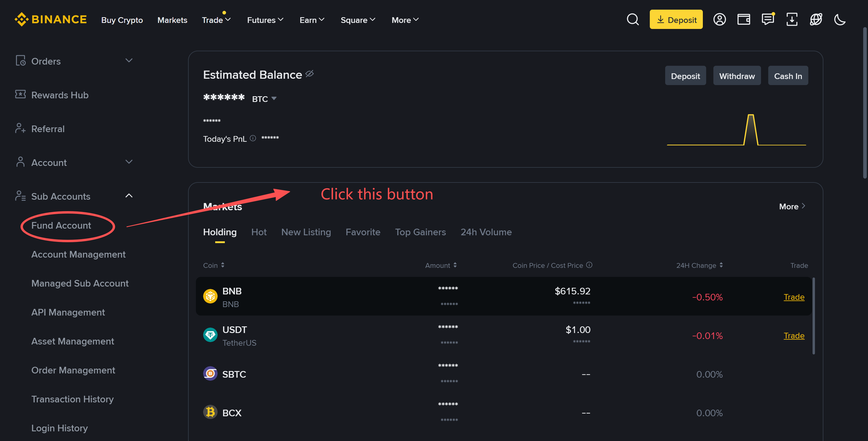Click the holdings list scrollbar
Screen dimensions: 868x441
(813, 316)
